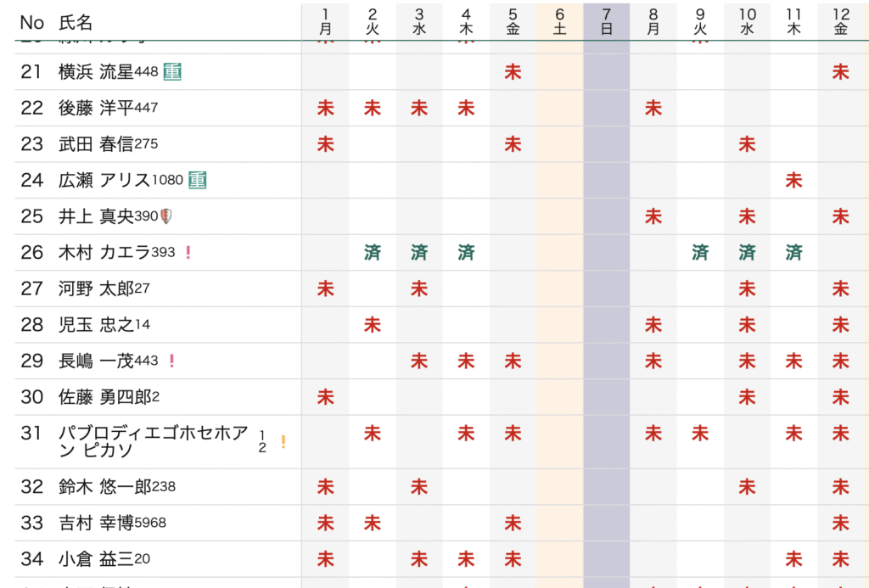Open the name 吉村 幸博
This screenshot has height=588, width=869.
96,523
